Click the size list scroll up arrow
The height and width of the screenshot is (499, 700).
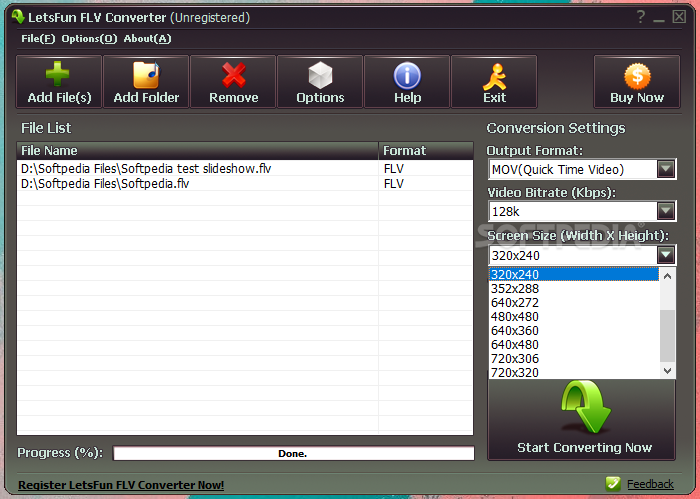coord(667,276)
